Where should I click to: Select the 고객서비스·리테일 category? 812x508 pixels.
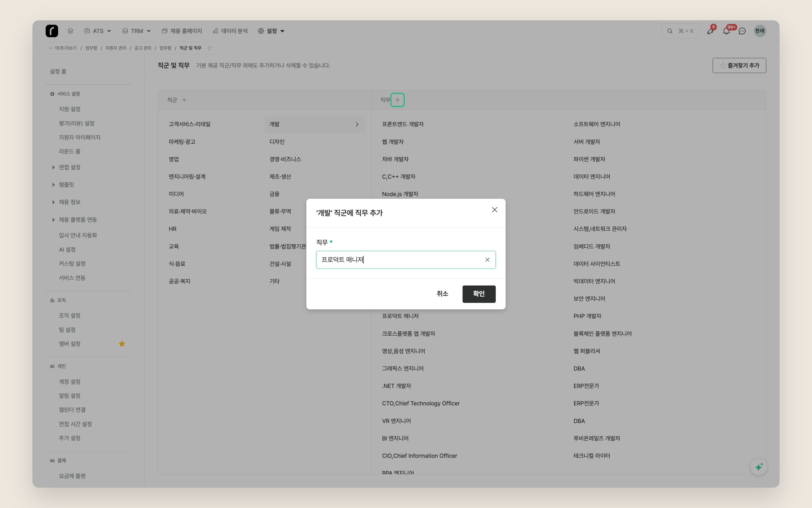click(x=189, y=124)
